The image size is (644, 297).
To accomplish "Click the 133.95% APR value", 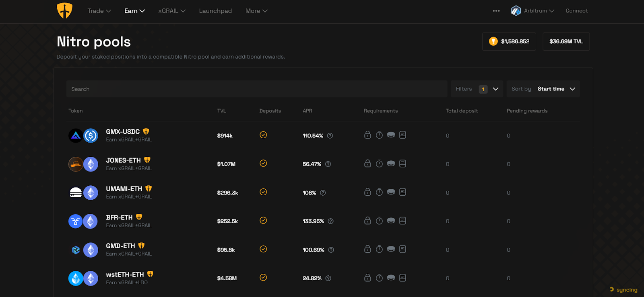I will pos(313,221).
